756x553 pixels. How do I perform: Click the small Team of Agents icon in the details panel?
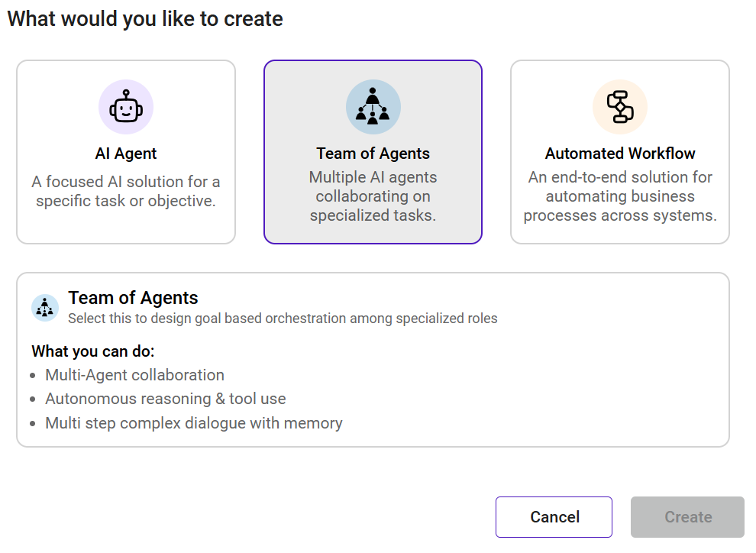45,307
